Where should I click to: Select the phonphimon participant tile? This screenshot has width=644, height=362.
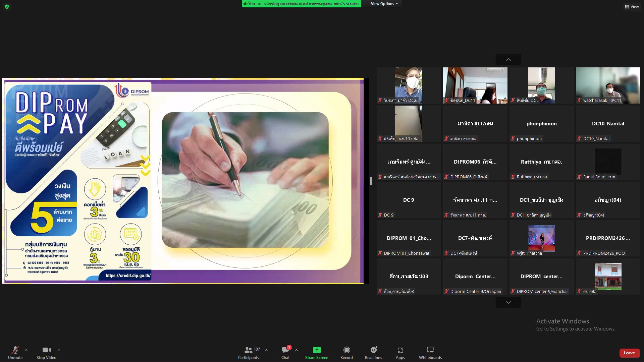541,124
